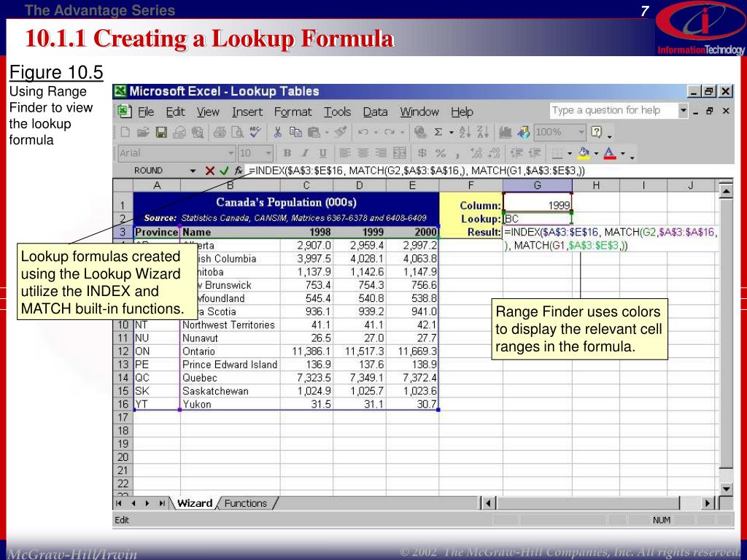
Task: Click the Redo icon
Action: click(390, 133)
